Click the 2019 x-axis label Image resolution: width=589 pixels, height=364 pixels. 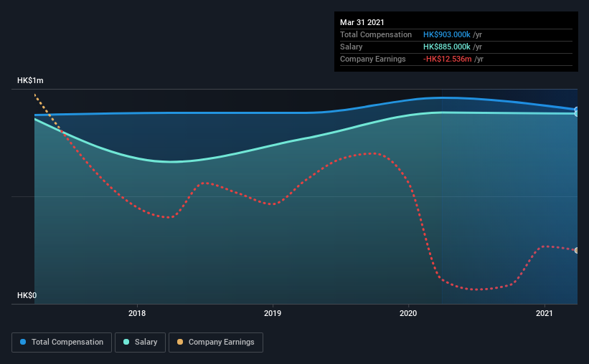273,313
